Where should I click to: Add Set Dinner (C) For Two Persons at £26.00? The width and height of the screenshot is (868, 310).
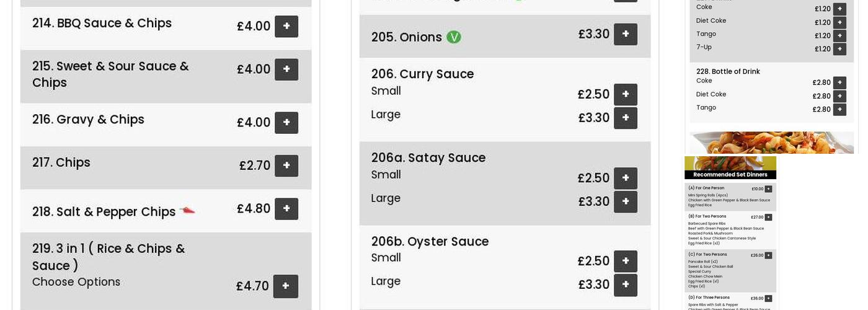(768, 255)
